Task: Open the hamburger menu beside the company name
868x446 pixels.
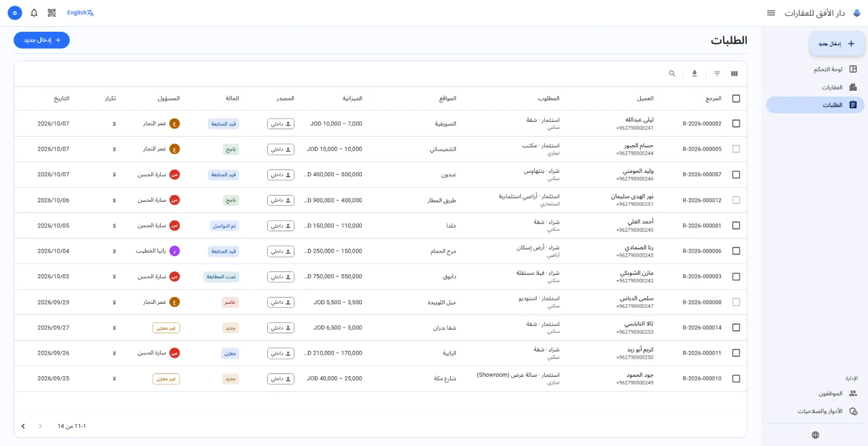Action: click(x=771, y=13)
